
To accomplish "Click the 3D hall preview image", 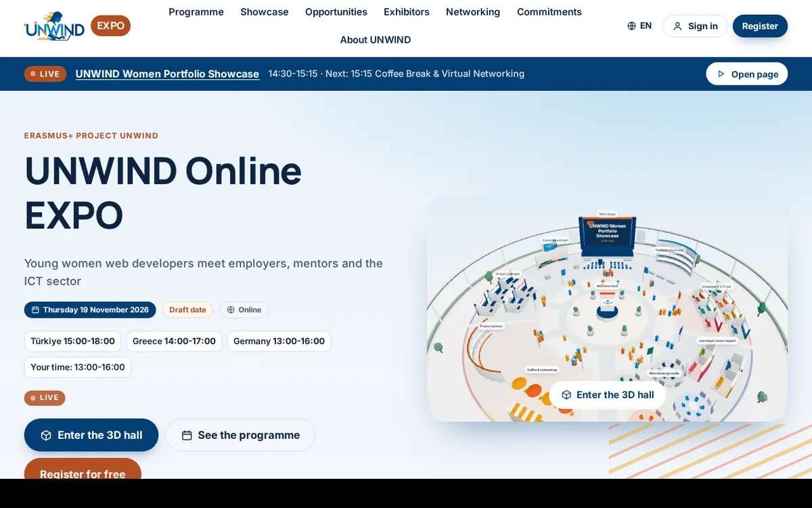I will (x=607, y=309).
